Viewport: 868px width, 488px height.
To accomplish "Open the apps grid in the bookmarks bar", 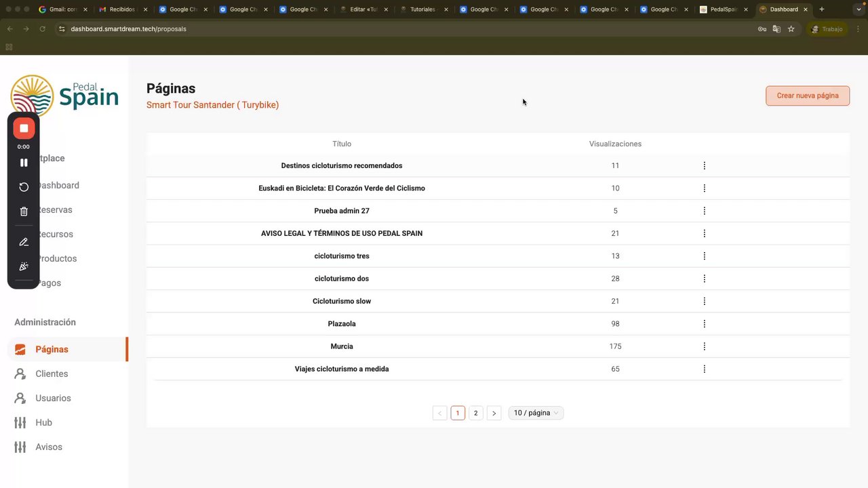I will tap(9, 47).
